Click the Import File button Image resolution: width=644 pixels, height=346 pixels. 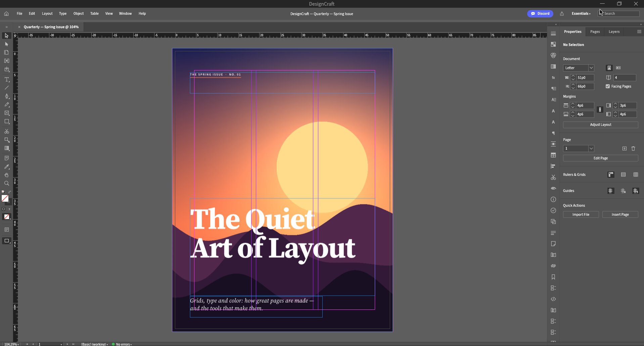click(581, 214)
